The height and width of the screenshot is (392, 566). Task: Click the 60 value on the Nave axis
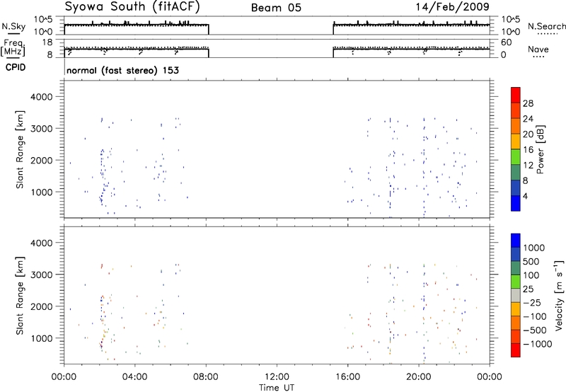click(x=507, y=42)
